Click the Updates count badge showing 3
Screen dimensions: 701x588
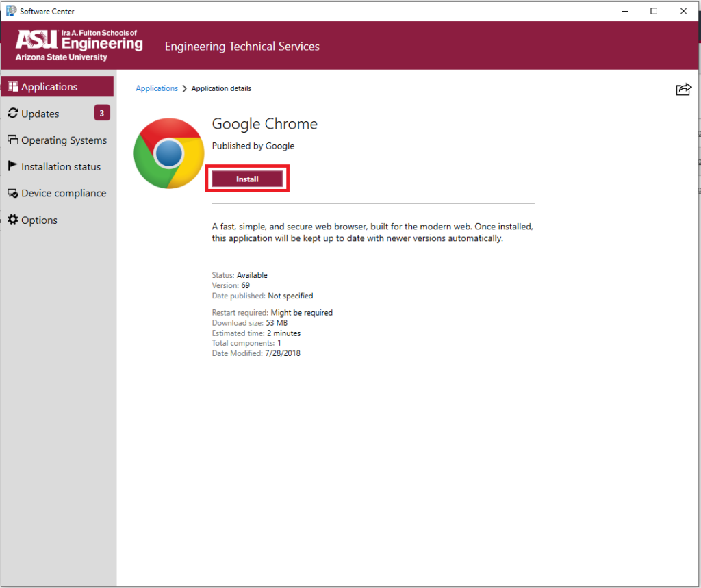click(x=102, y=113)
